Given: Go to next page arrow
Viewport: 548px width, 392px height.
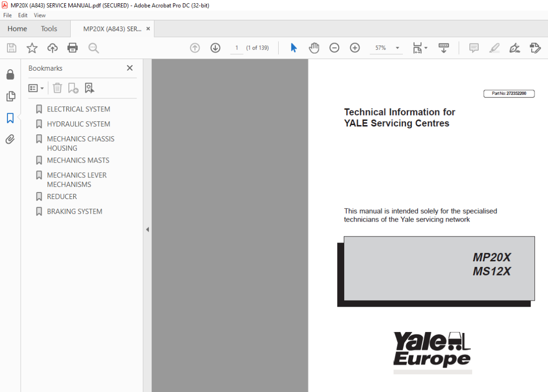Looking at the screenshot, I should click(x=215, y=48).
